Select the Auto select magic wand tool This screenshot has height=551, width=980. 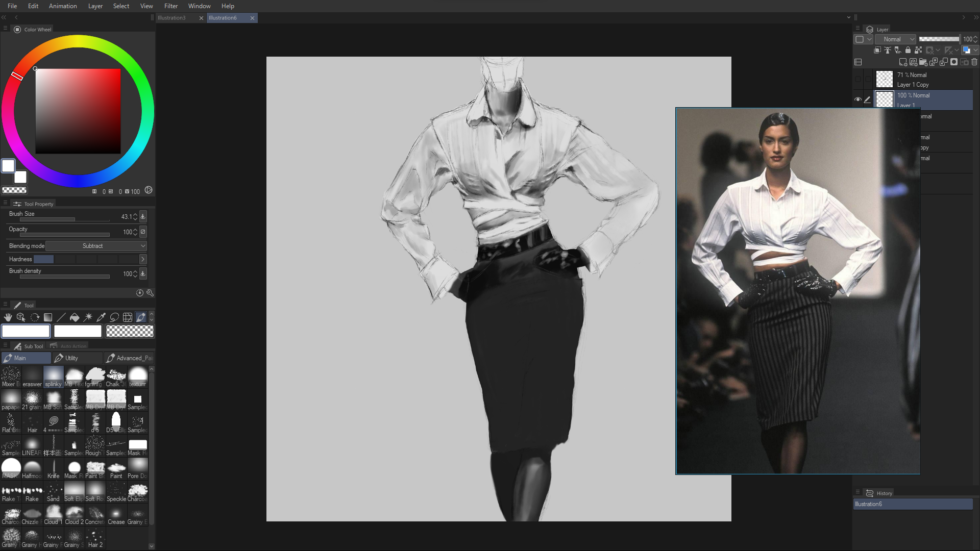pyautogui.click(x=88, y=317)
